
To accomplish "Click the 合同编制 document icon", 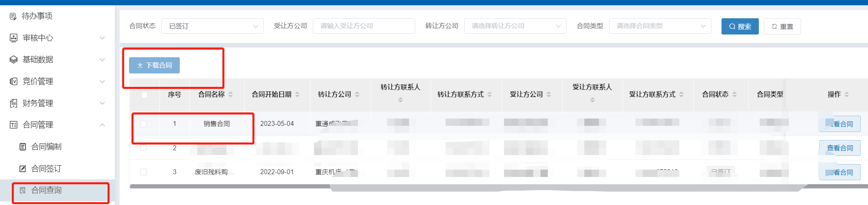I will pyautogui.click(x=23, y=147).
